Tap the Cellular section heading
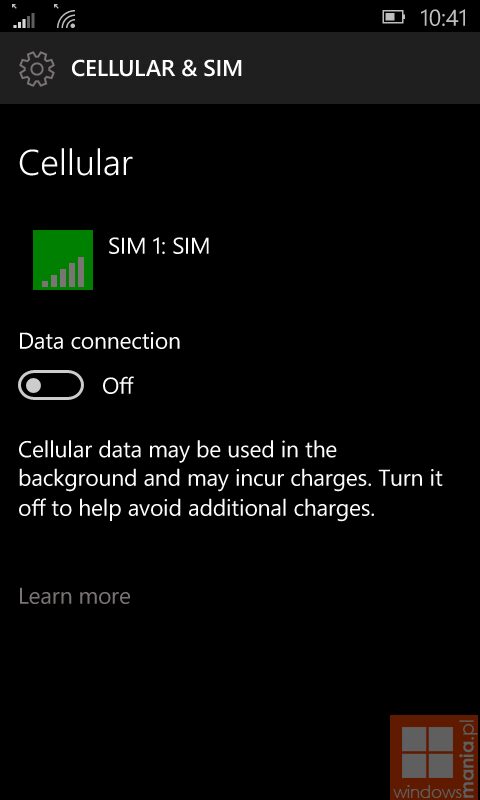480x800 pixels. click(76, 163)
